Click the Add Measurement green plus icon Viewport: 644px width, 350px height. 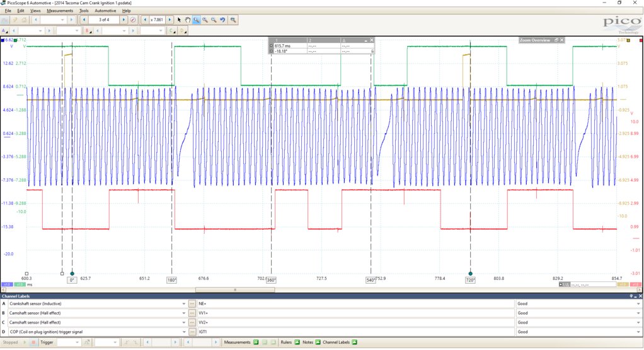pyautogui.click(x=256, y=342)
